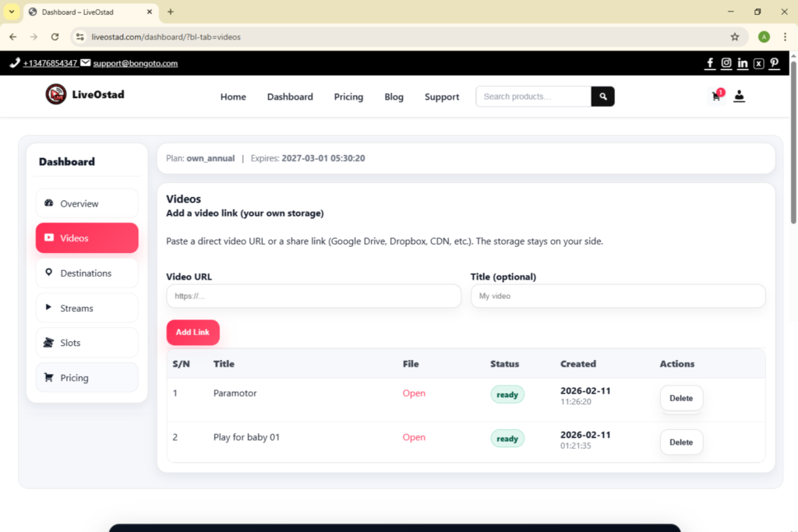Visit the X social media link
798x532 pixels.
[758, 63]
